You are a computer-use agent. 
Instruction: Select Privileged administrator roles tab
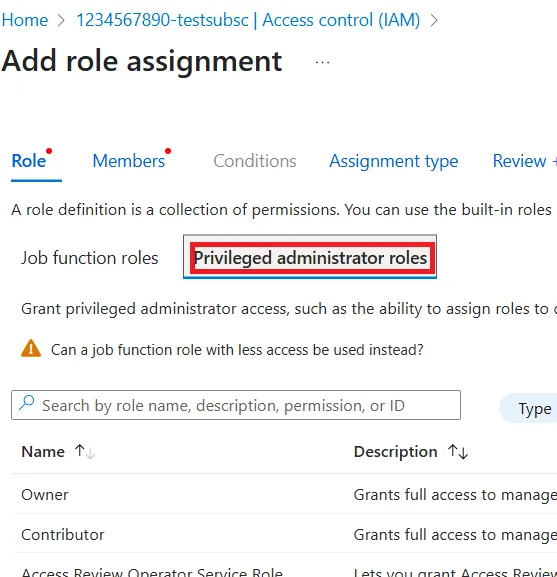coord(310,257)
